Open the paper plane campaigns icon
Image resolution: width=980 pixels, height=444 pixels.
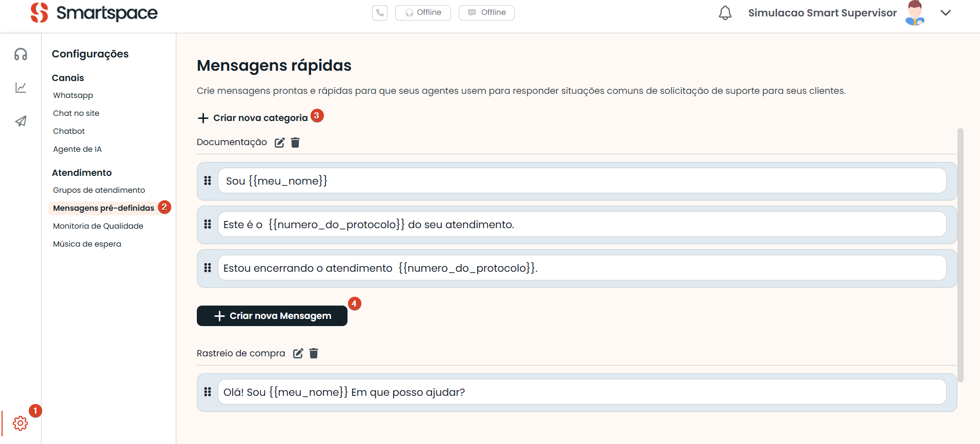click(21, 121)
